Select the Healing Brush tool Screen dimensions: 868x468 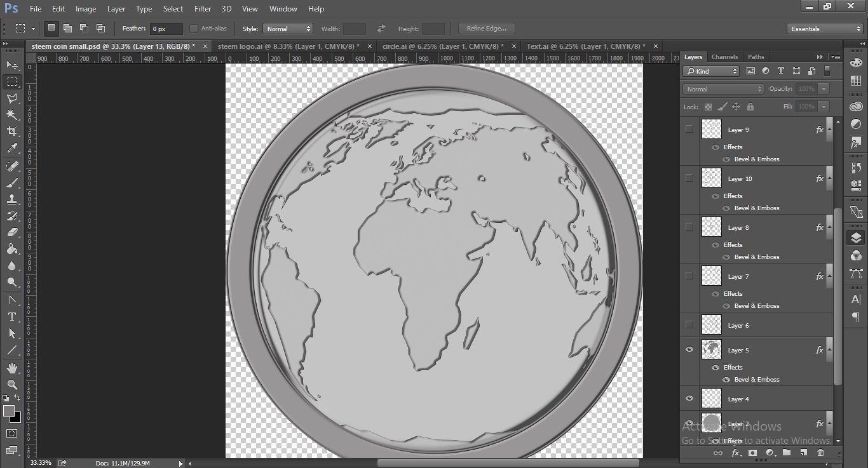12,166
